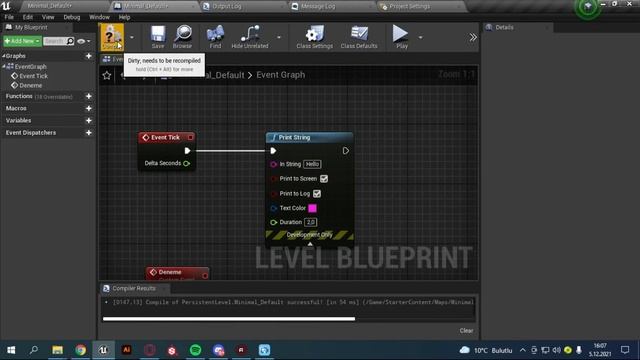Click Print String execution input pin
640x360 pixels.
pos(273,151)
